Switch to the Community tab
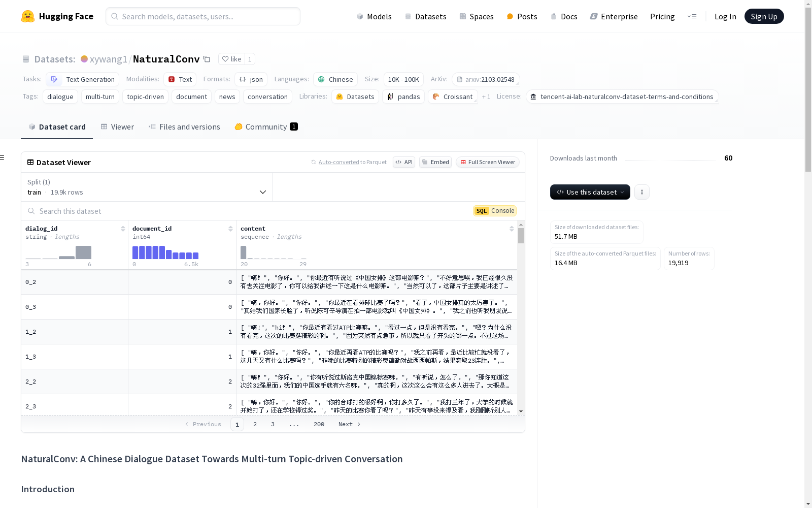This screenshot has width=812, height=508. click(266, 127)
